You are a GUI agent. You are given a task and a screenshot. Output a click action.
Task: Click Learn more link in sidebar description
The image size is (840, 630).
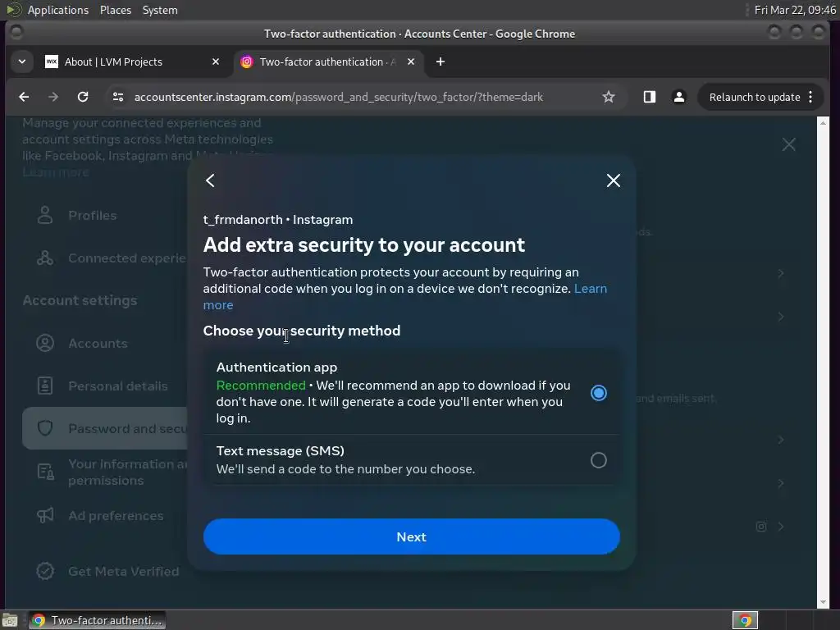click(x=55, y=172)
